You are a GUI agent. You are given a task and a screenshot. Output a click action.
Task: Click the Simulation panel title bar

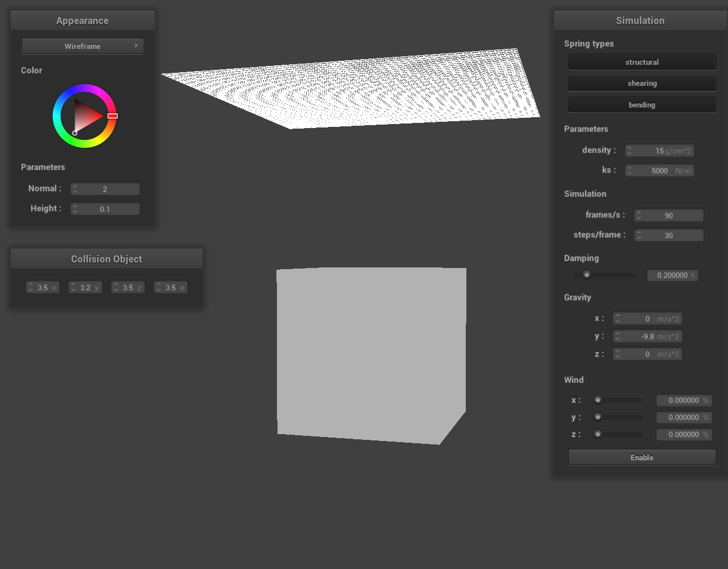[x=640, y=20]
